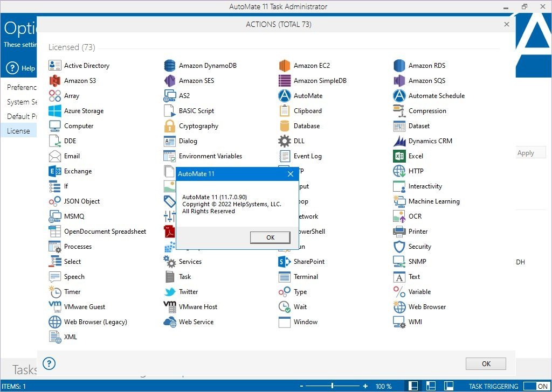Click the JSON Object label

pyautogui.click(x=82, y=201)
